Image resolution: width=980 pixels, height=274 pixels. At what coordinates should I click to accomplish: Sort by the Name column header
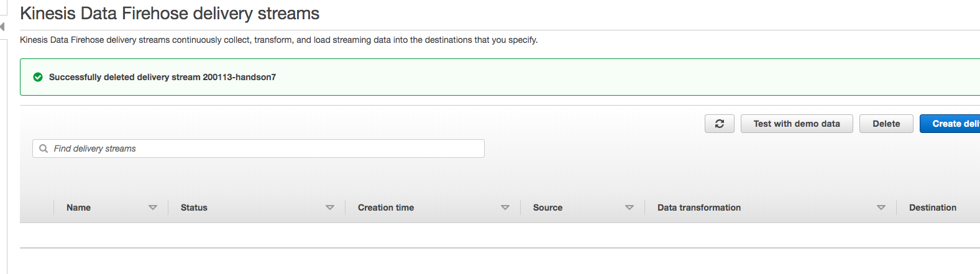tap(78, 208)
